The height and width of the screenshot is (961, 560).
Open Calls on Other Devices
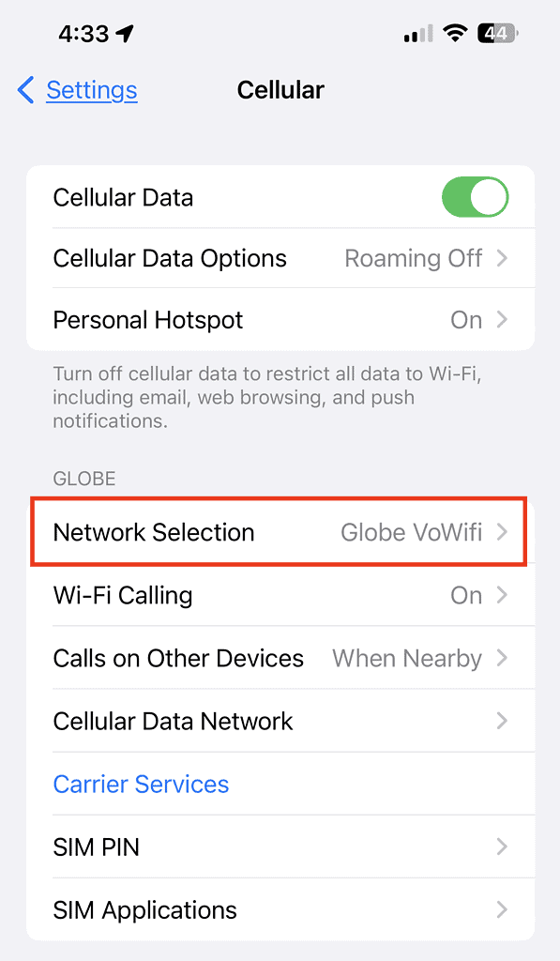point(280,658)
